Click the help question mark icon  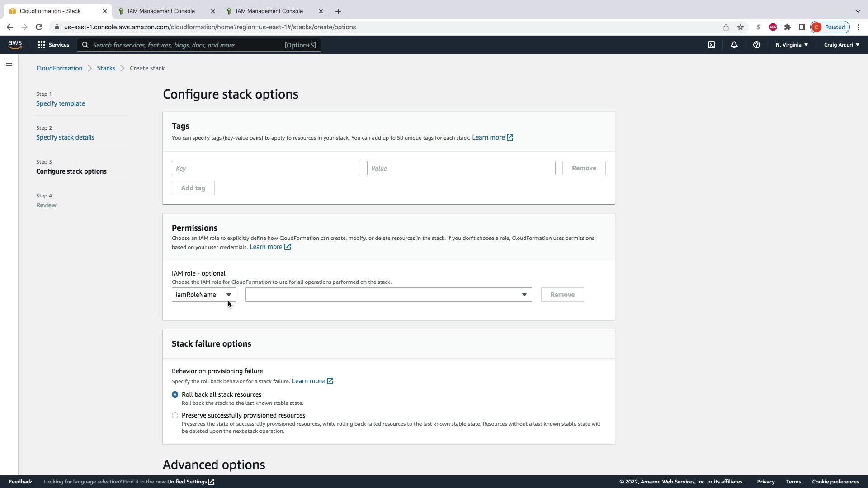756,45
